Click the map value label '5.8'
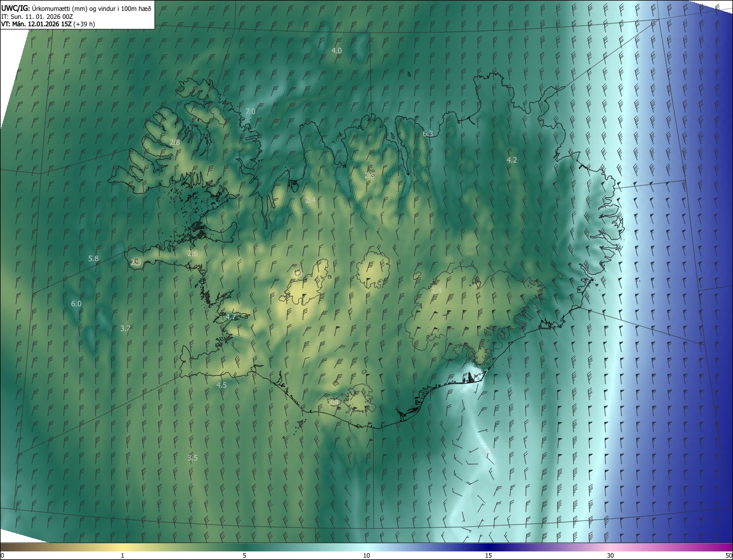 93,258
